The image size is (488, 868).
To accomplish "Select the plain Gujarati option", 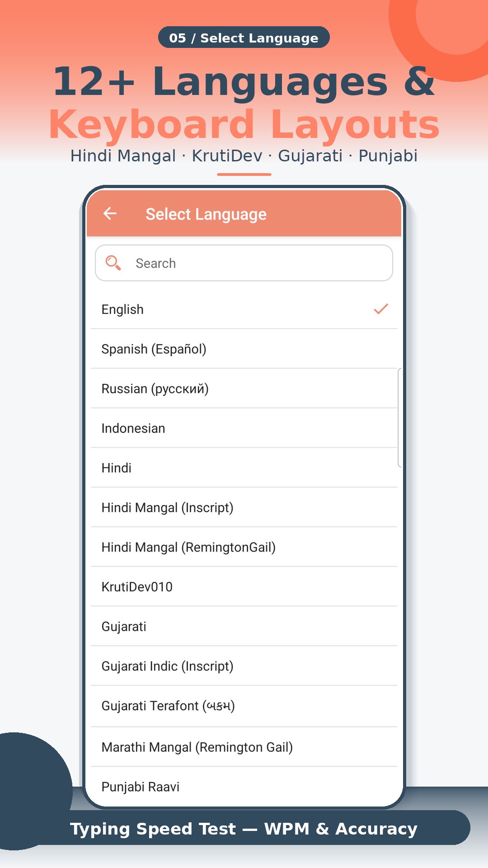I will 244,627.
